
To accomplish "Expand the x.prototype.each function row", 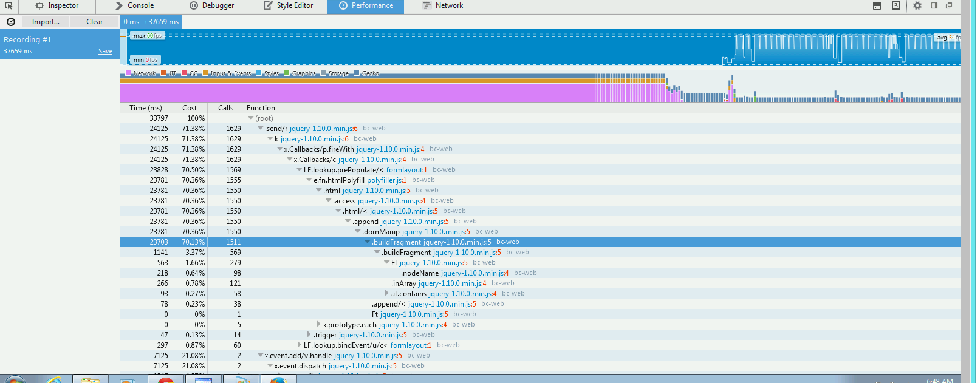I will pos(319,325).
